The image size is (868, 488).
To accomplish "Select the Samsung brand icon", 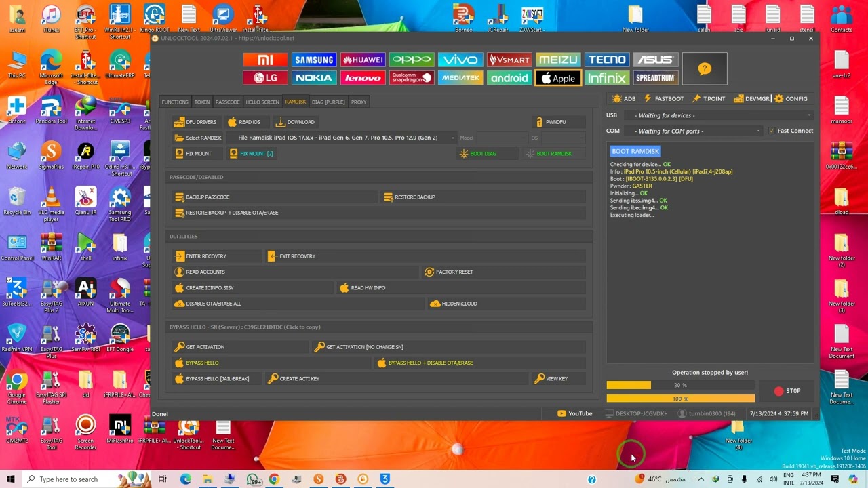I will (x=313, y=60).
